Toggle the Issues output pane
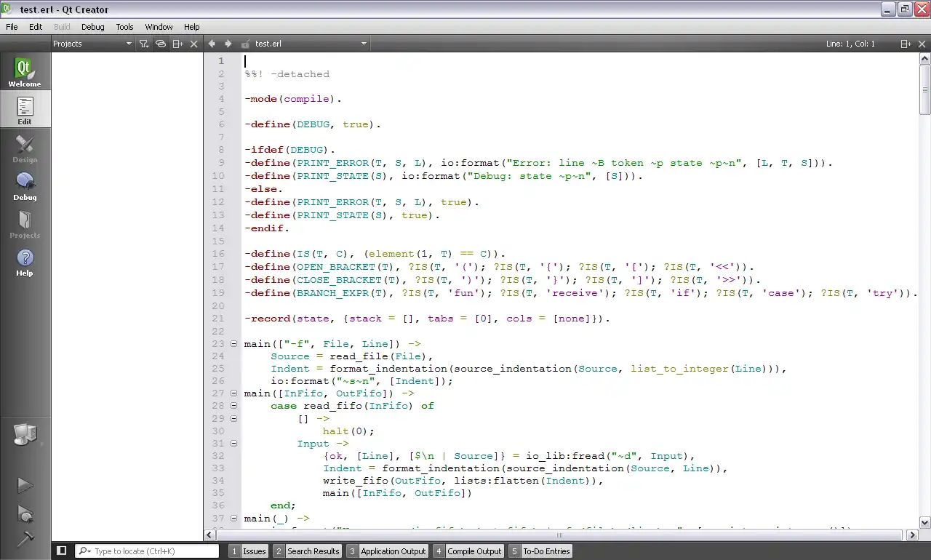Image resolution: width=931 pixels, height=560 pixels. point(248,551)
